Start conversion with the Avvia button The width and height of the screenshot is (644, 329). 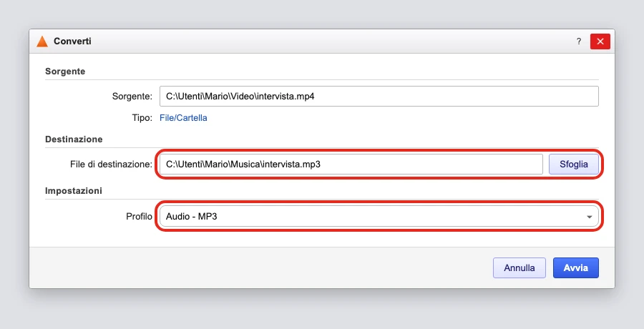click(575, 267)
